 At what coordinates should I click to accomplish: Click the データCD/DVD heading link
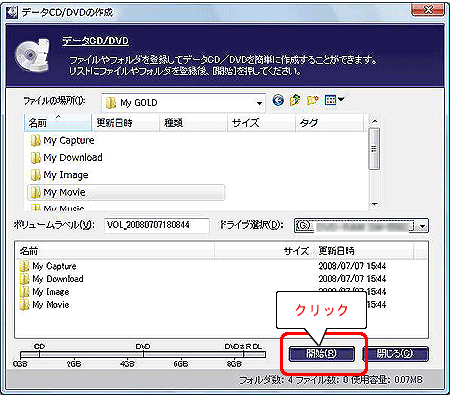95,41
